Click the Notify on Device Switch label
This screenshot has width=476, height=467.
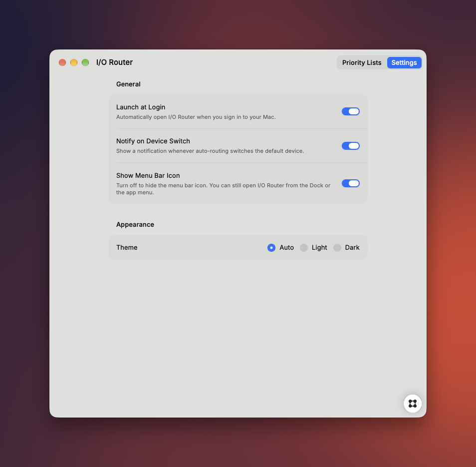153,141
